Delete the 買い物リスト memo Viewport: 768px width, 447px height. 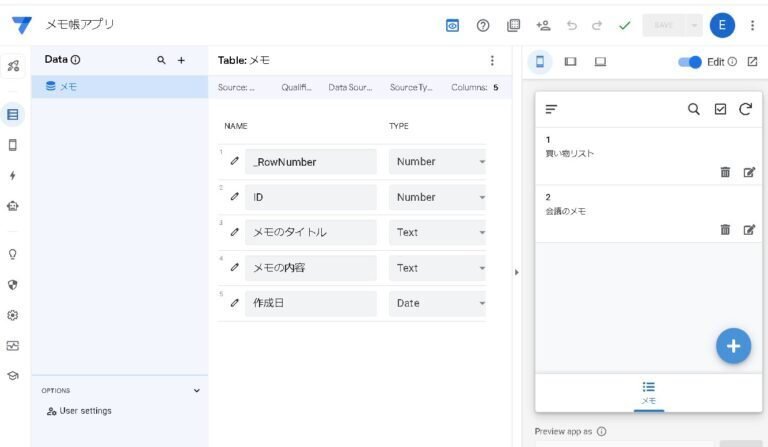[x=725, y=172]
